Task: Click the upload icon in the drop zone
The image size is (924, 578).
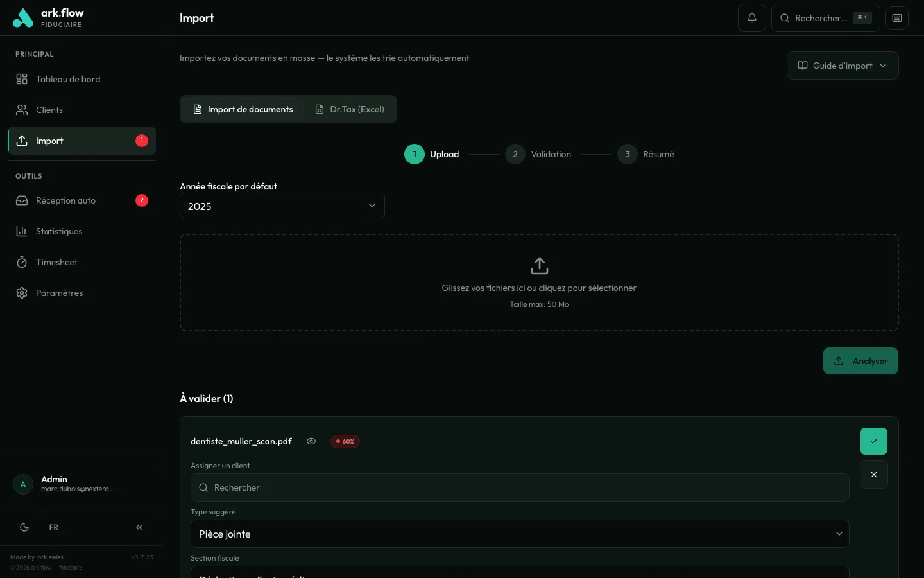Action: 539,265
